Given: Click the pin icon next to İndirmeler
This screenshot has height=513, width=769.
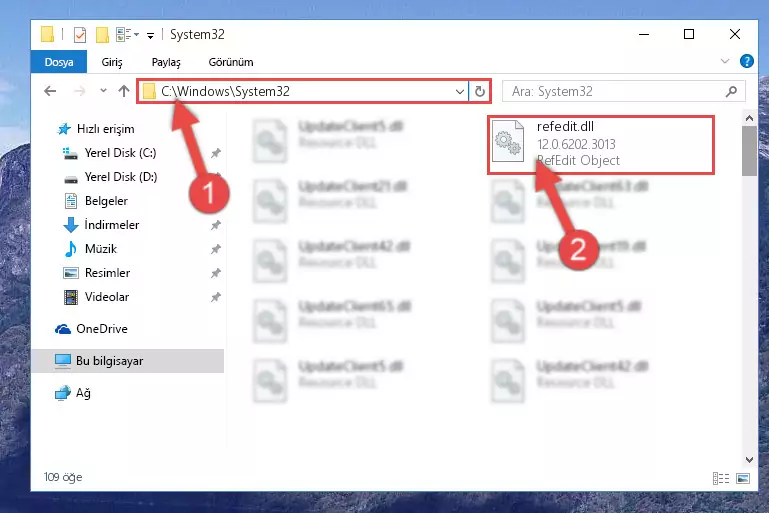Looking at the screenshot, I should pos(215,226).
